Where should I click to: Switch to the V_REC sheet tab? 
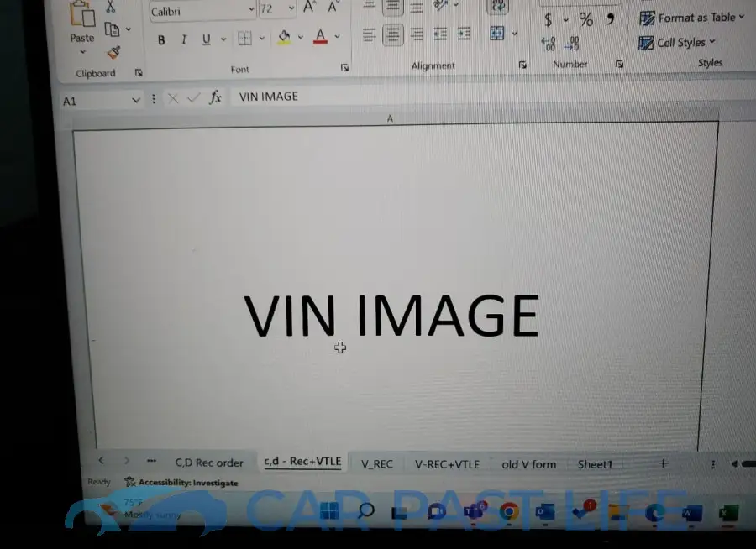377,463
